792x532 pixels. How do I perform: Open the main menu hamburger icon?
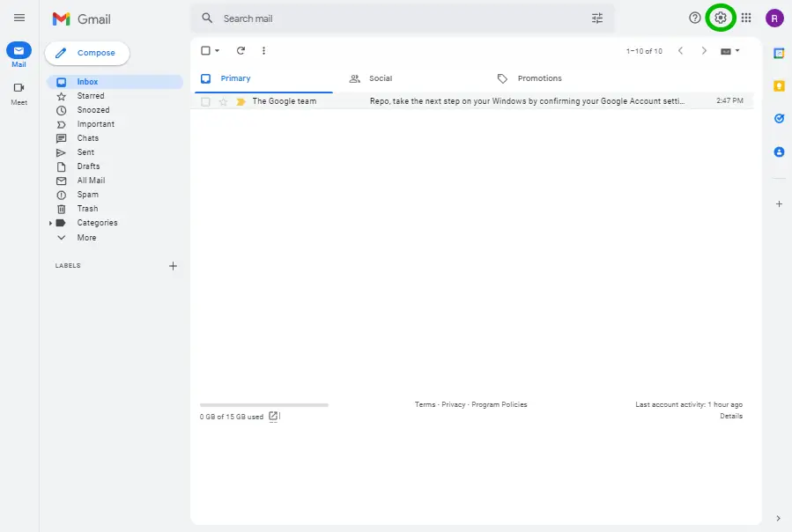click(19, 18)
